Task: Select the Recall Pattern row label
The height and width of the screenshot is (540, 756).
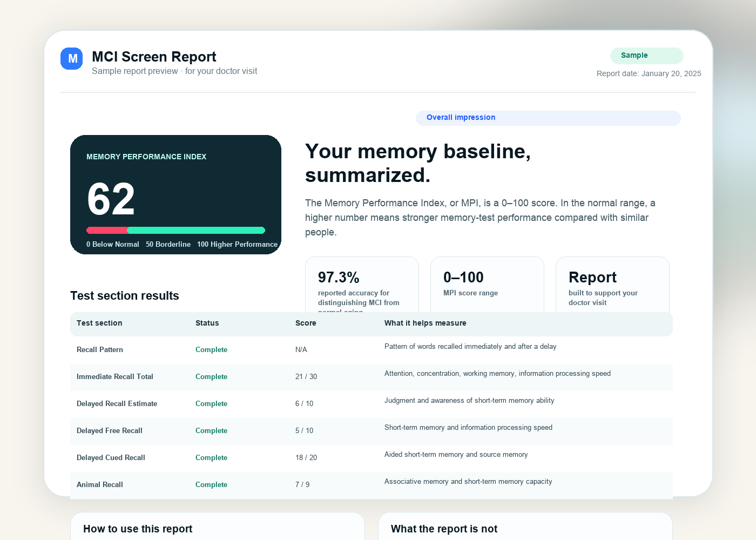Action: (x=100, y=349)
